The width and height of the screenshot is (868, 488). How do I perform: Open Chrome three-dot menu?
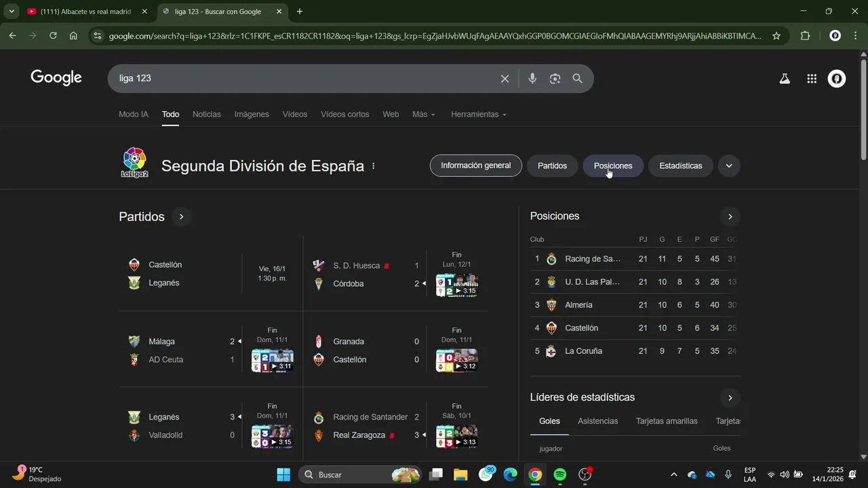click(x=854, y=36)
